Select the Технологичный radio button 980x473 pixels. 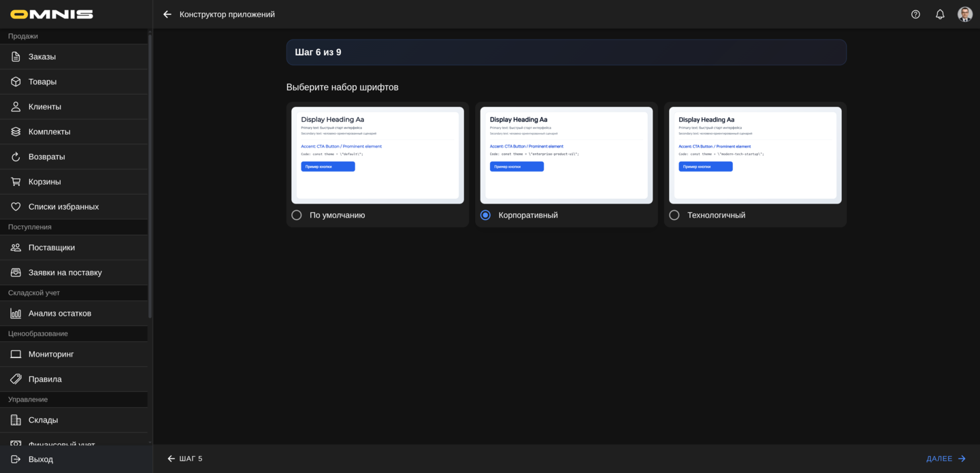[674, 215]
